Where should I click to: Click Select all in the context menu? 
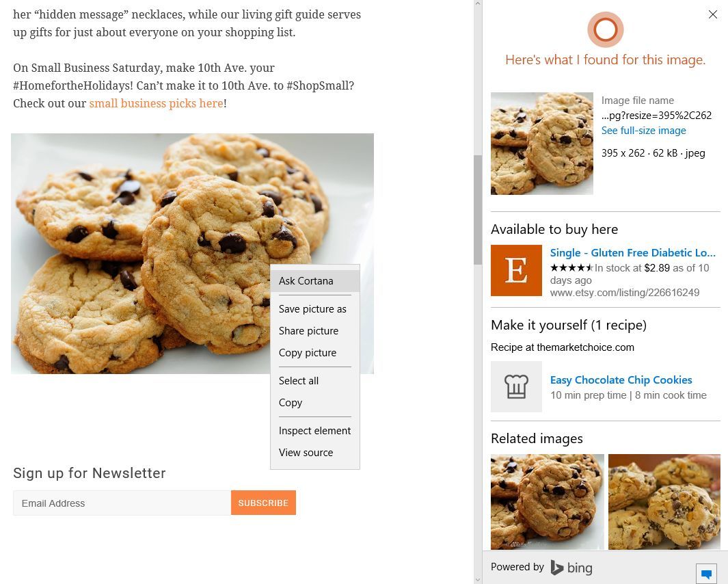pos(299,381)
